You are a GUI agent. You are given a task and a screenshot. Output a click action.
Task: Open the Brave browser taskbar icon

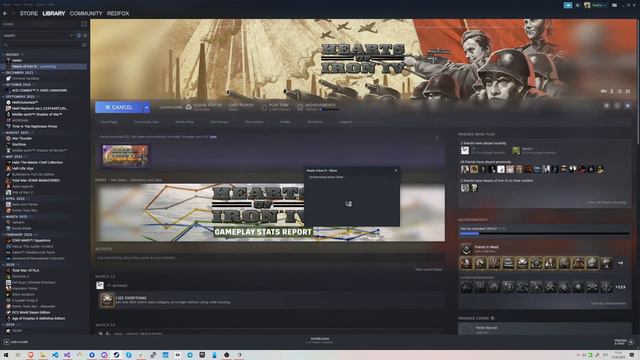point(30,355)
